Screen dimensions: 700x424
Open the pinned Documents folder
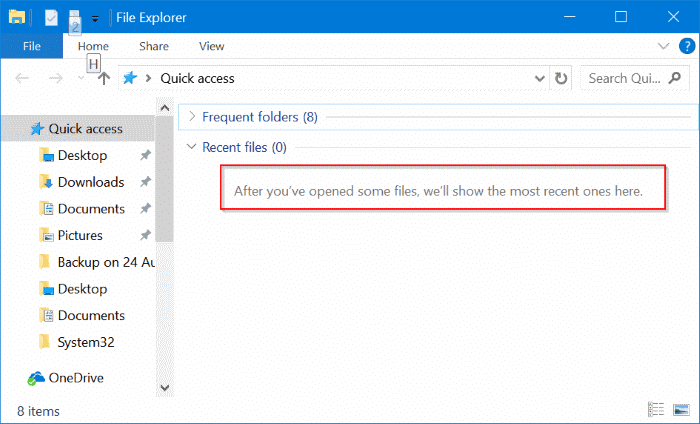91,209
